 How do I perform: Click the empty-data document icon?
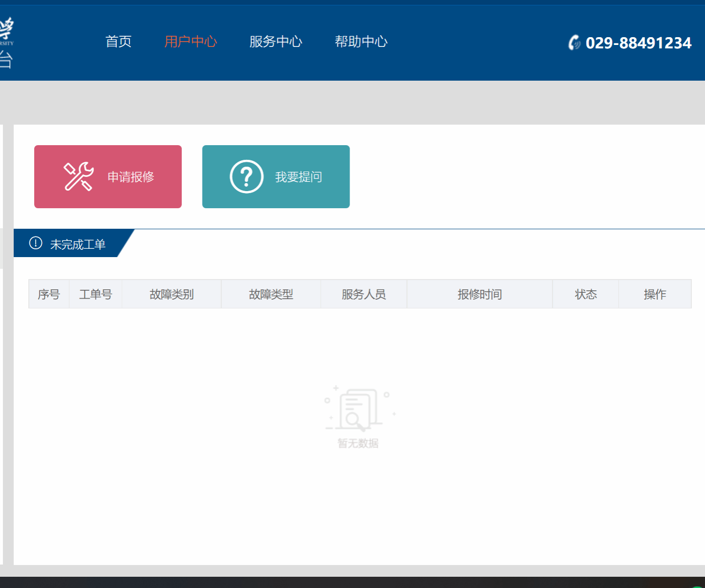(359, 410)
